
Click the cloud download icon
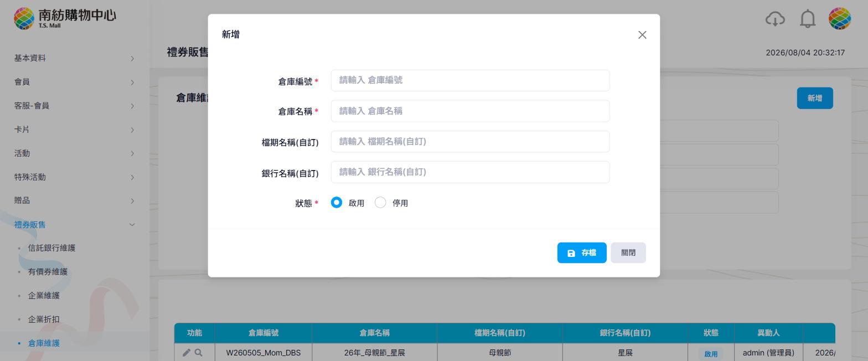[x=775, y=19]
